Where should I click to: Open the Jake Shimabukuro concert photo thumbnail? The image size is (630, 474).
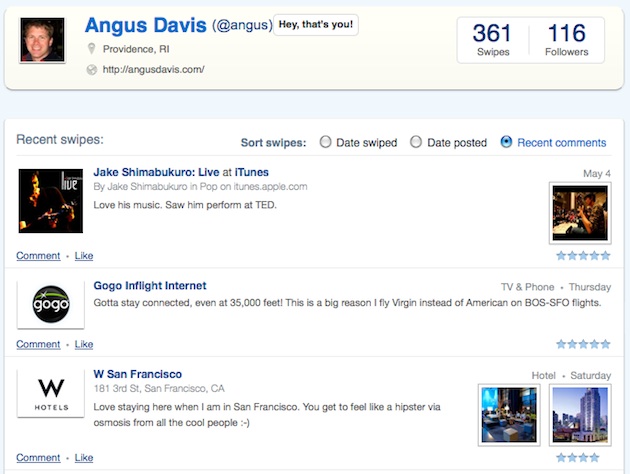click(580, 213)
